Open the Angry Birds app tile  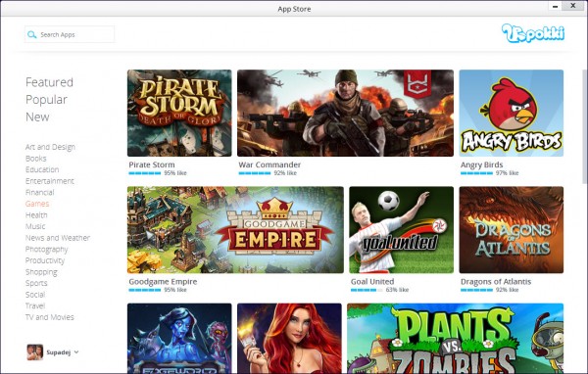click(512, 113)
